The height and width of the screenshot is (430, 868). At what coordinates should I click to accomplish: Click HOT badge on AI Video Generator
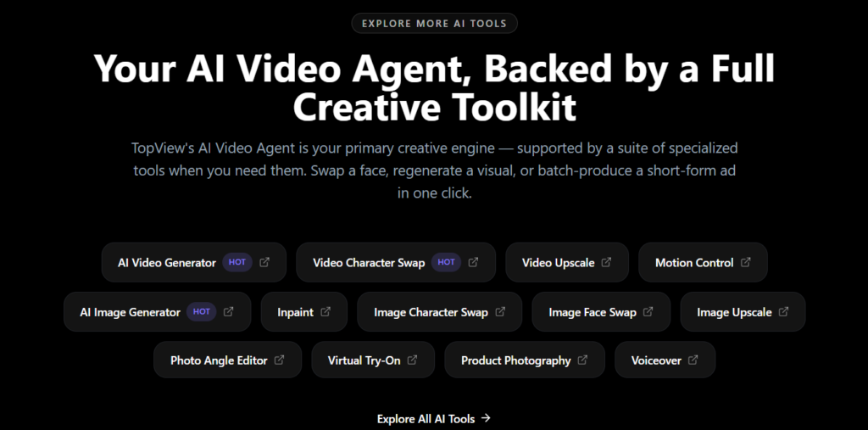[237, 262]
